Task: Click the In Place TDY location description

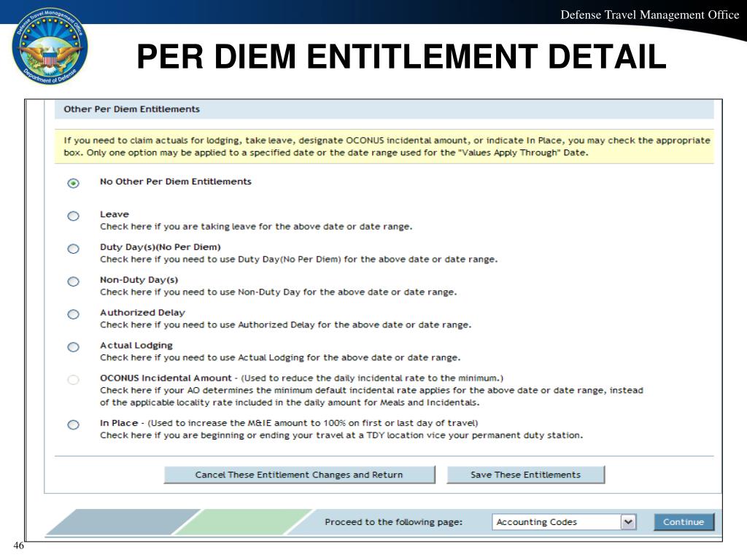Action: (x=341, y=435)
